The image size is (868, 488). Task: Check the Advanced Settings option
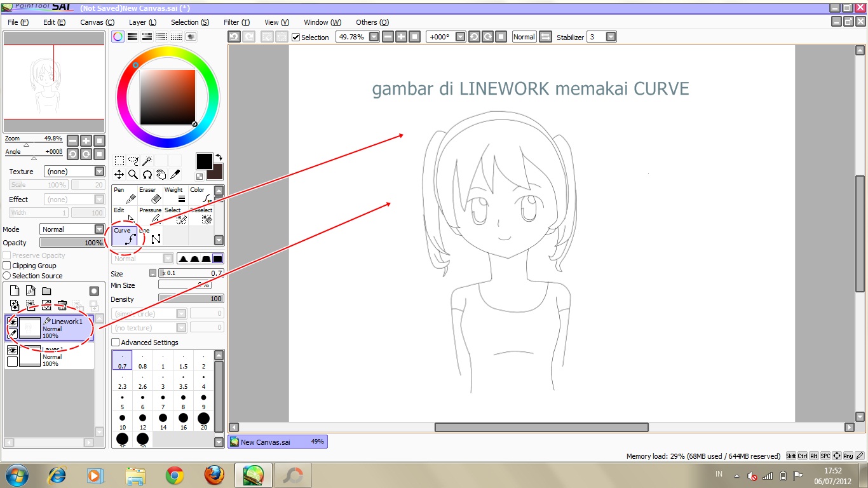point(115,342)
